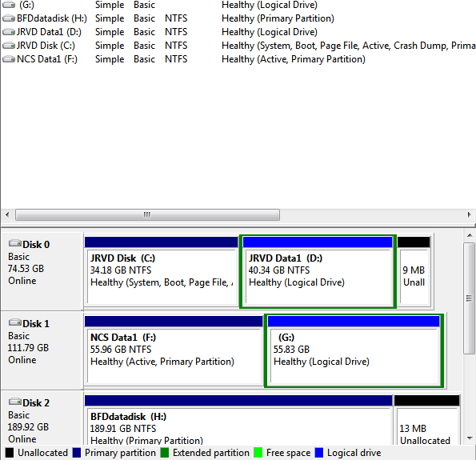Click the 'Unallocated' legend label
The width and height of the screenshot is (476, 460).
click(43, 453)
